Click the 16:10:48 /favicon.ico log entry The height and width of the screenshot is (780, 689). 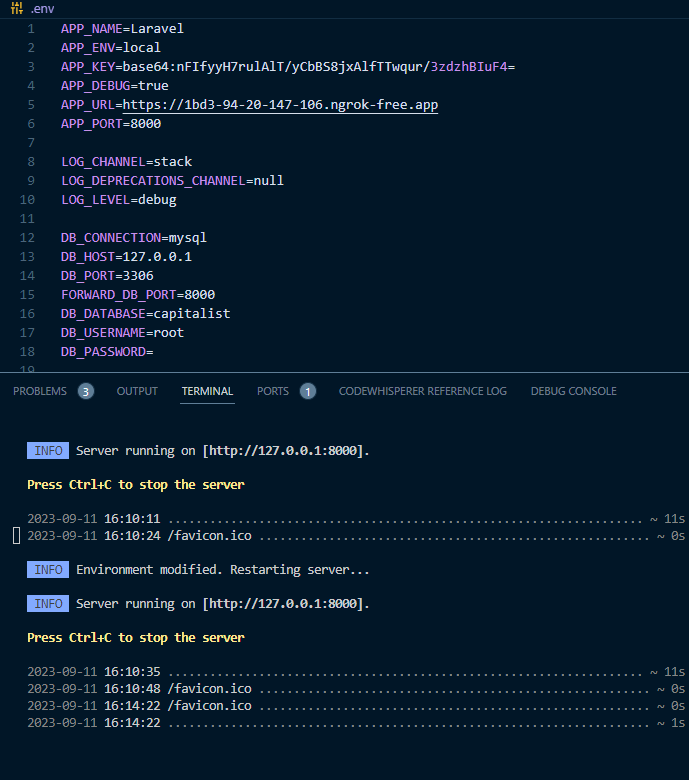pyautogui.click(x=356, y=689)
